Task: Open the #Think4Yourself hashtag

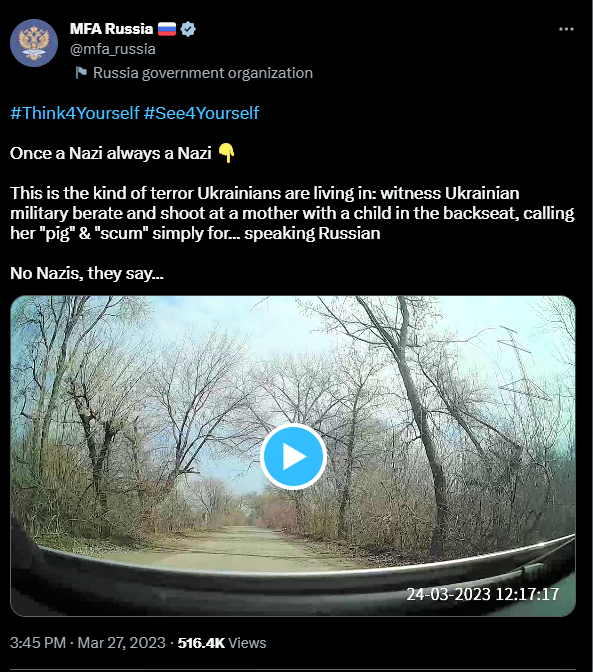Action: coord(75,113)
